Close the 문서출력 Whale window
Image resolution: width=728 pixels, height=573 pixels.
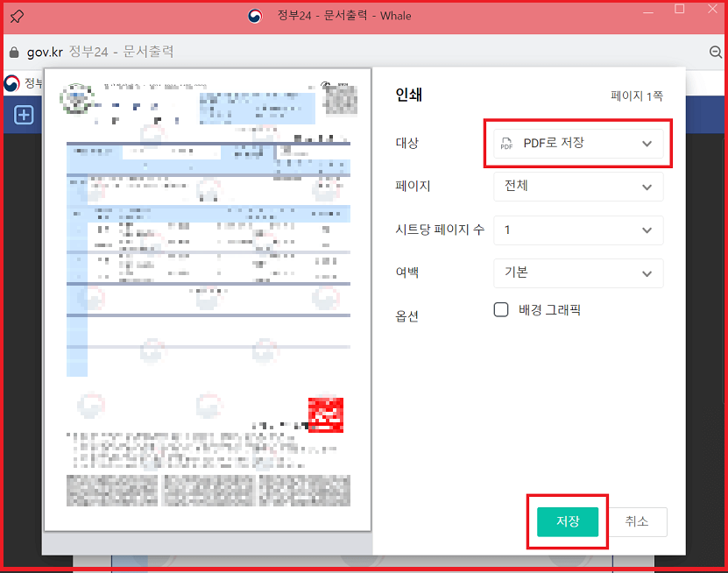coord(711,10)
